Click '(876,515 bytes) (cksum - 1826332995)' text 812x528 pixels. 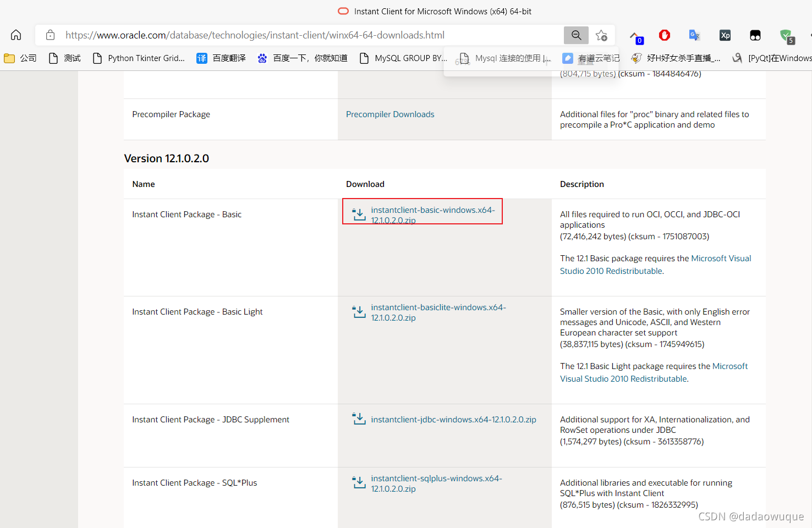click(629, 505)
